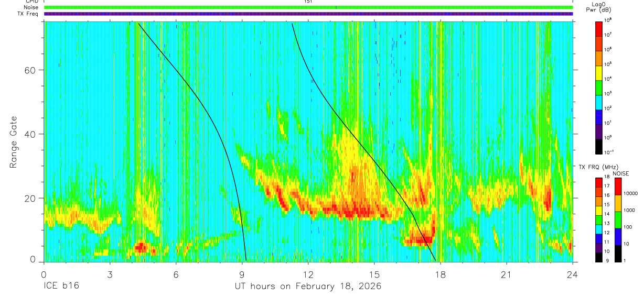Select the yellow segment of TX FRQ colorbar
Viewport: 644px width, 297px height.
point(599,210)
